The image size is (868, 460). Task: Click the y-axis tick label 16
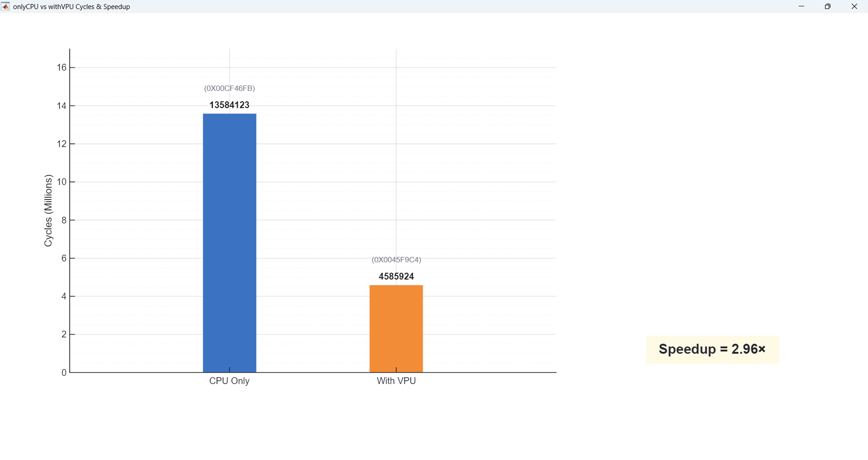tap(62, 67)
